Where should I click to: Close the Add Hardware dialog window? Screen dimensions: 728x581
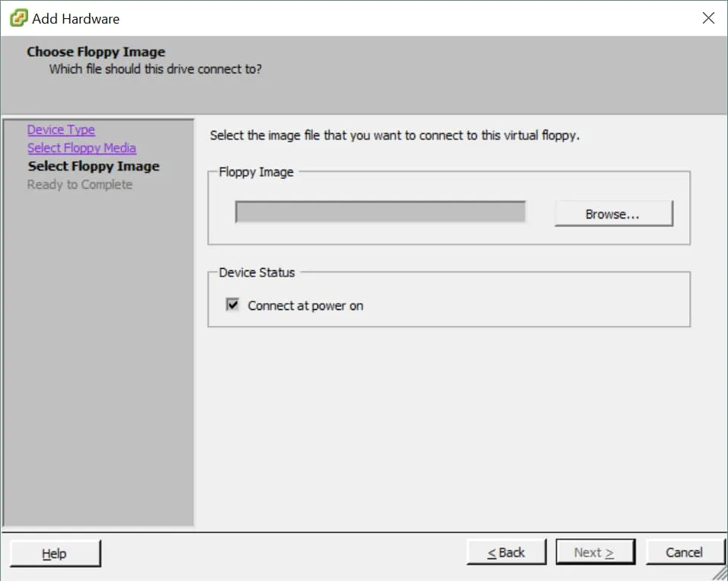point(708,18)
